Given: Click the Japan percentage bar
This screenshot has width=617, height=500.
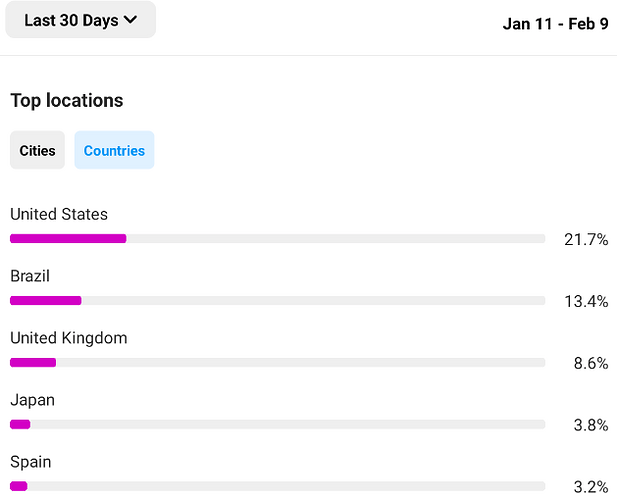Looking at the screenshot, I should pos(277,424).
